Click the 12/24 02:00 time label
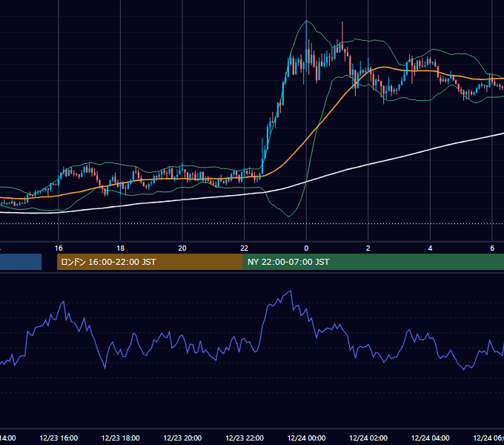This screenshot has height=445, width=504. point(368,438)
